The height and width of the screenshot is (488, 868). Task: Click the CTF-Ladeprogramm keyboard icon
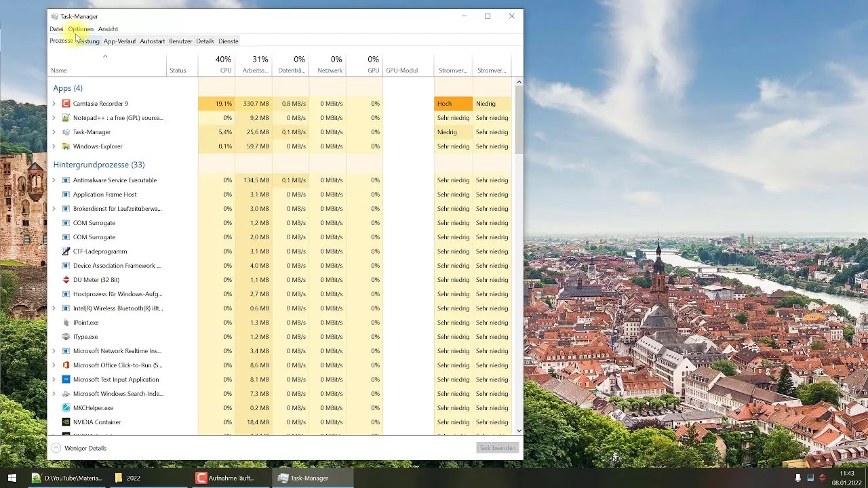[66, 251]
